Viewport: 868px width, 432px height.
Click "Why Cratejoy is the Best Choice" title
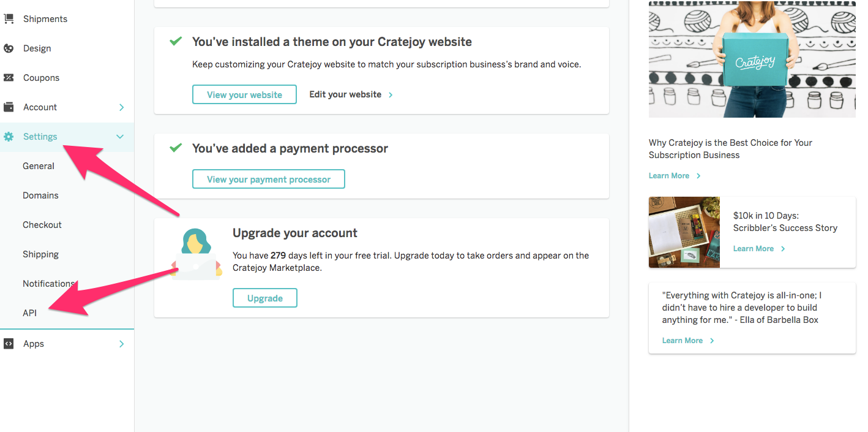730,149
